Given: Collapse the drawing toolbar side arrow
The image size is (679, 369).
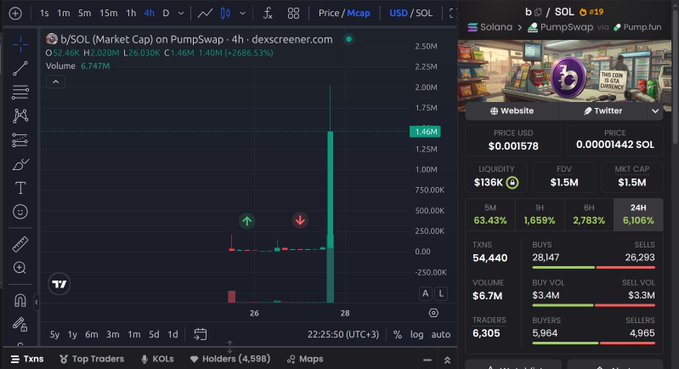Looking at the screenshot, I should tap(36, 302).
